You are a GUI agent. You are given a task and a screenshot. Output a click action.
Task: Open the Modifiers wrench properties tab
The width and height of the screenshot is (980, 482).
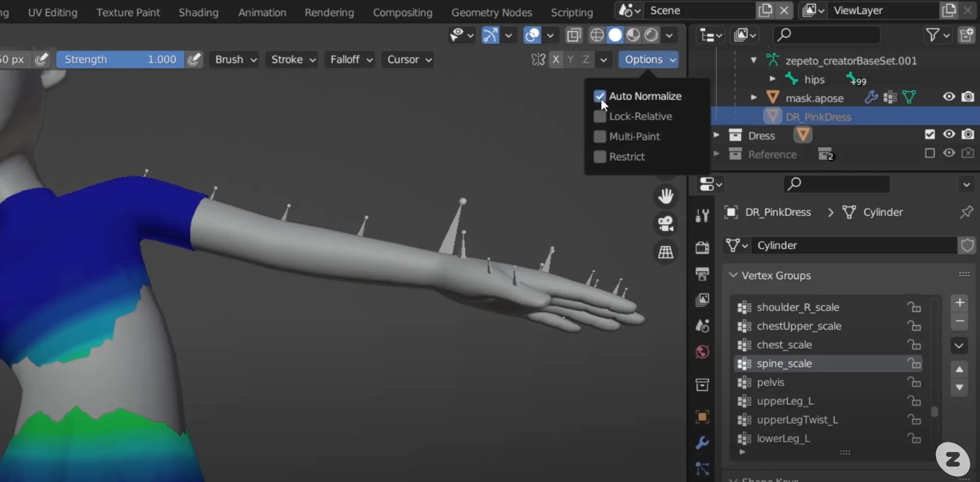coord(702,443)
